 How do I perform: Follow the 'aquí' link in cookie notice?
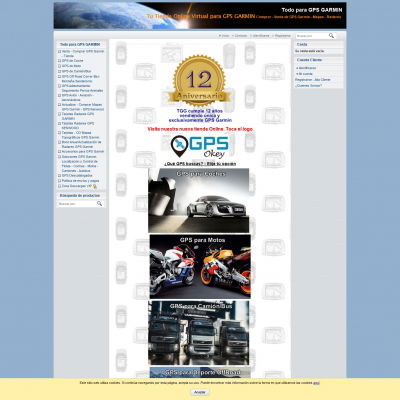[x=316, y=383]
